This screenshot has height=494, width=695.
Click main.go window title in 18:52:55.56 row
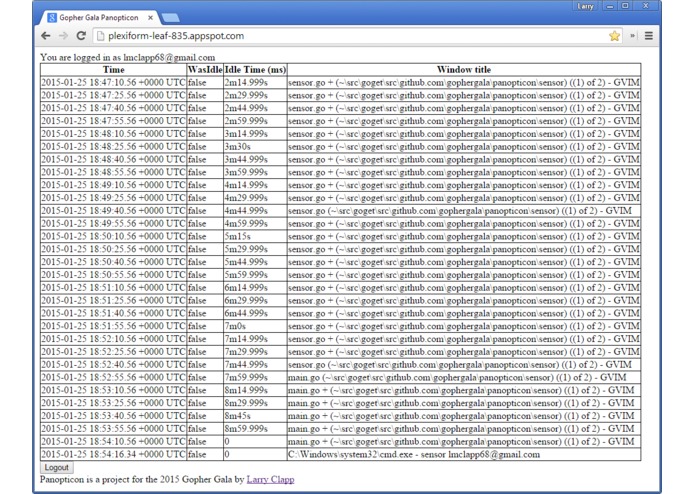(464, 378)
